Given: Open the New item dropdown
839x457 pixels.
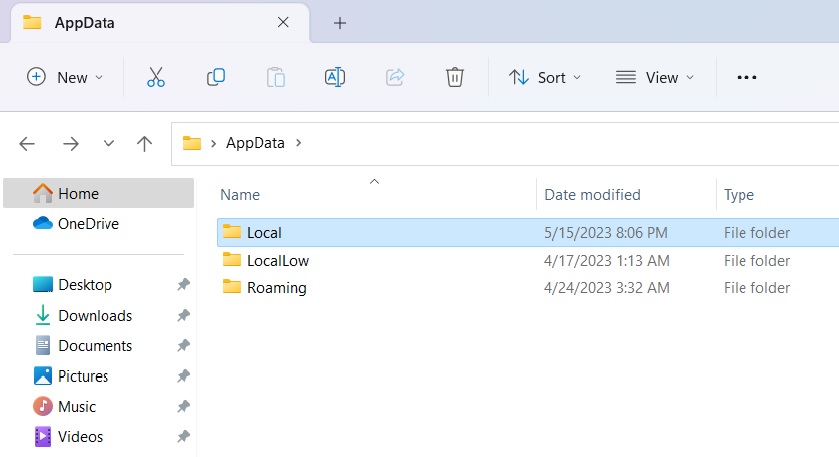Looking at the screenshot, I should click(x=65, y=77).
